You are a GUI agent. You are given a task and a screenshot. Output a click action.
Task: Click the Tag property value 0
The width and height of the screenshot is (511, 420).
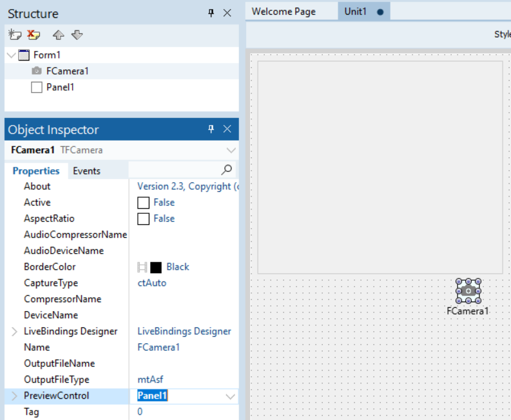tap(140, 412)
